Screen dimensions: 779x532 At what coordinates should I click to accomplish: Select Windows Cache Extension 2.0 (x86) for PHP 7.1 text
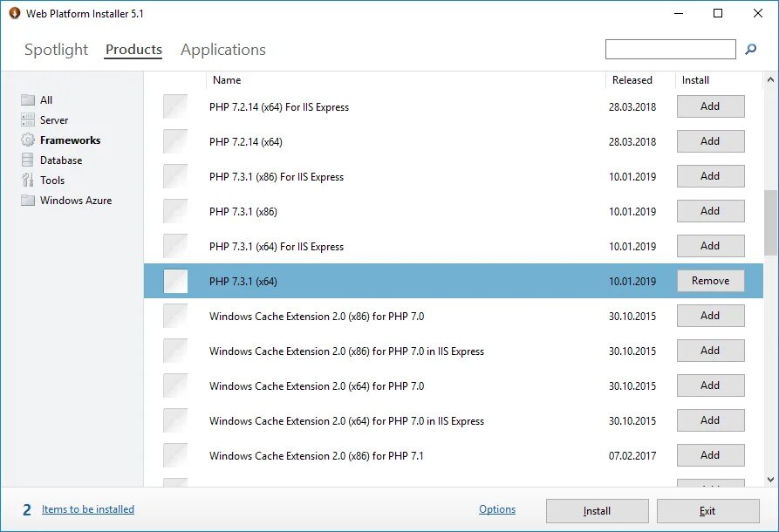pos(317,455)
